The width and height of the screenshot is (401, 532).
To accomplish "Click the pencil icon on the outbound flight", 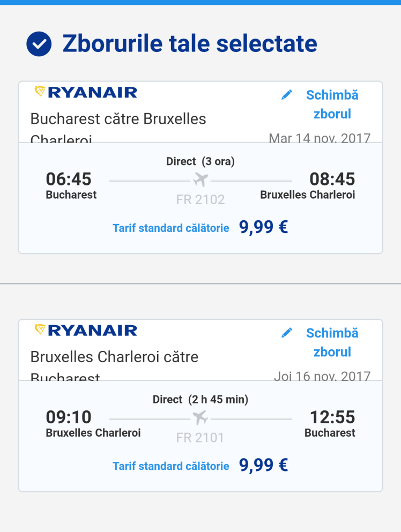I will (287, 95).
